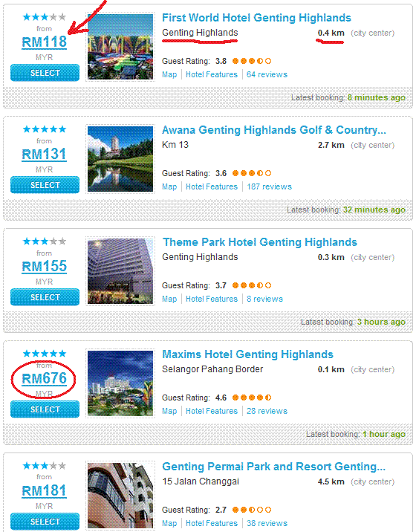The image size is (416, 532).
Task: Click SELECT for Theme Park Hotel
Action: click(x=45, y=297)
